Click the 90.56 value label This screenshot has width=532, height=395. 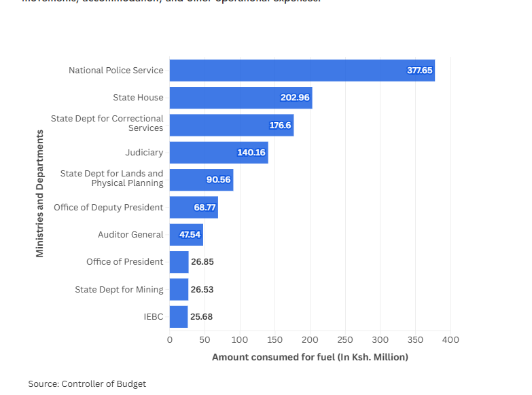(219, 180)
